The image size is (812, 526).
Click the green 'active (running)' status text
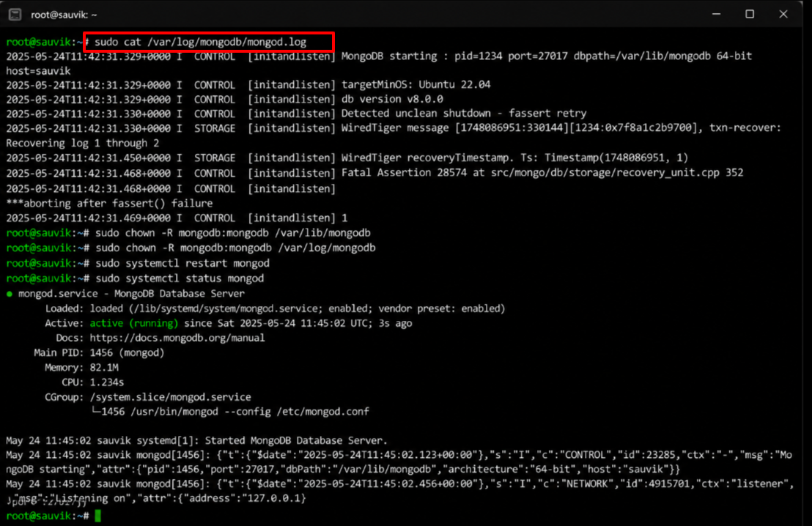tap(133, 323)
